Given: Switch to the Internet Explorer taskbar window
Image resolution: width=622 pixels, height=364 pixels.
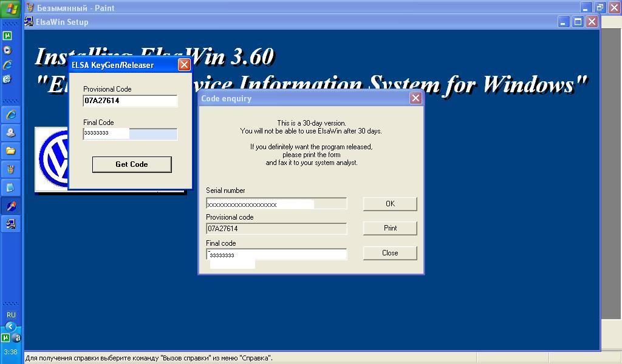Looking at the screenshot, I should point(10,115).
